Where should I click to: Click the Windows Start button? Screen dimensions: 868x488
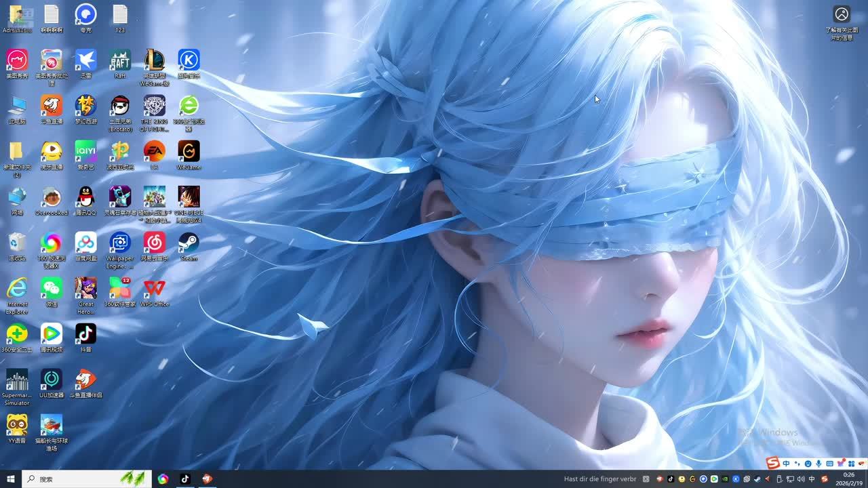11,479
